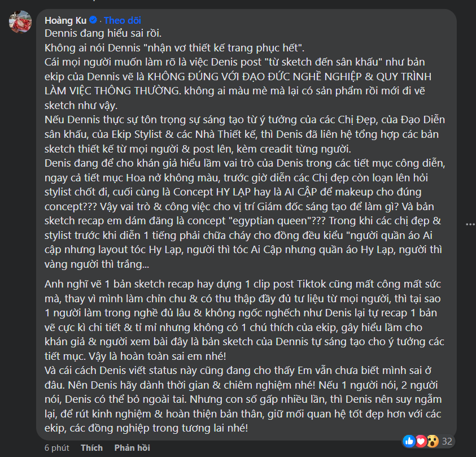This screenshot has height=457, width=476.
Task: Open the Hoàng Ku profile name link
Action: pyautogui.click(x=65, y=19)
